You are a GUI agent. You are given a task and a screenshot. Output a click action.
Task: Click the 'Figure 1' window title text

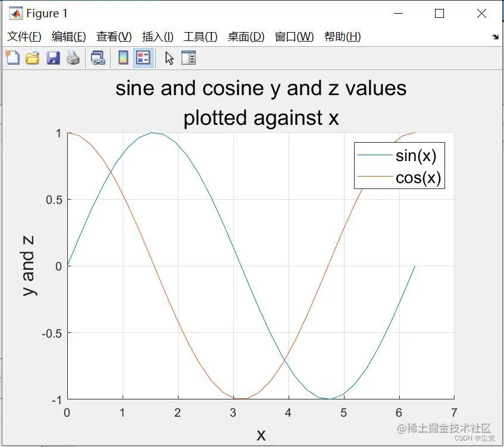47,14
